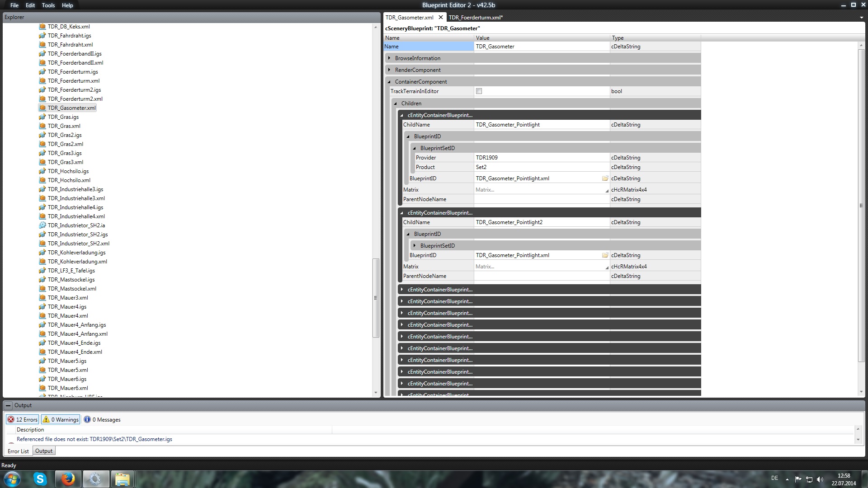Screen dimensions: 868x488
Task: Toggle the 0 Warnings filter button
Action: [x=61, y=420]
